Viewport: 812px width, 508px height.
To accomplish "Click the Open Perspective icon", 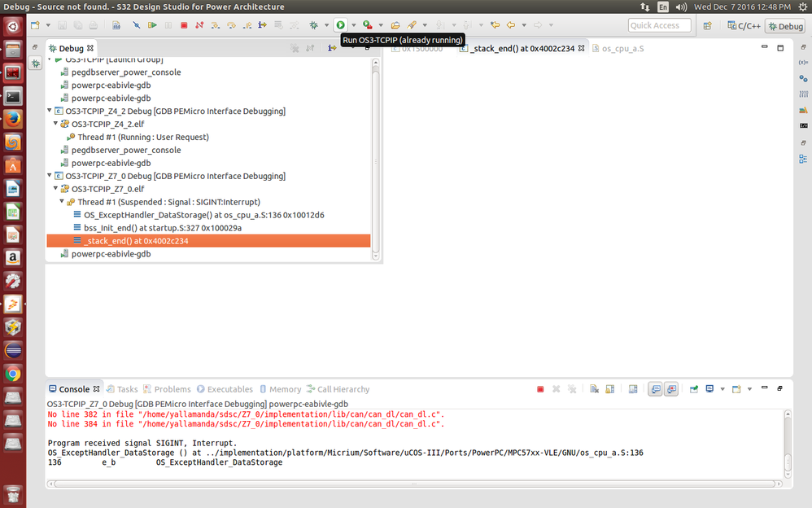I will coord(707,26).
